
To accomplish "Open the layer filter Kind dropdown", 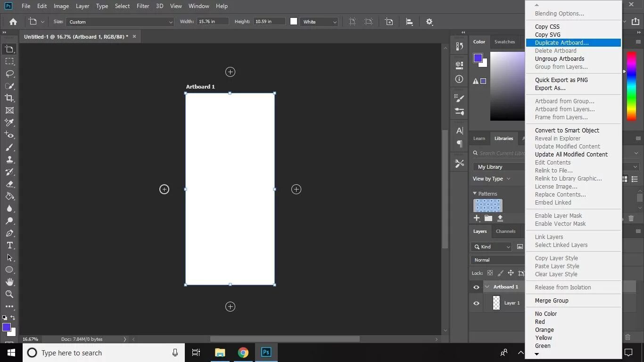I will point(491,247).
